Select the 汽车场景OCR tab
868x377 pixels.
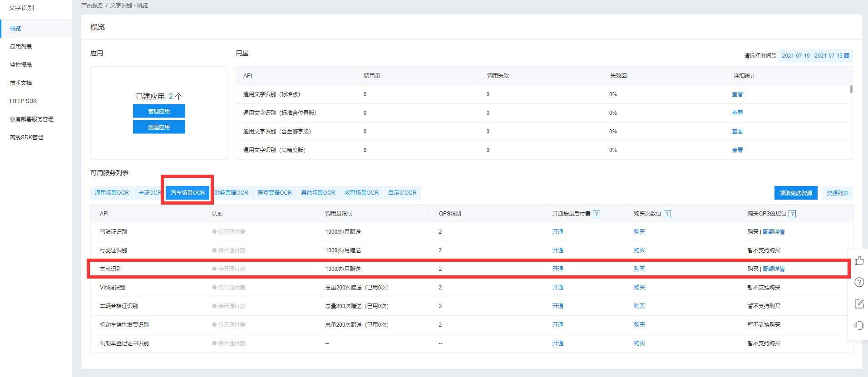tap(187, 193)
